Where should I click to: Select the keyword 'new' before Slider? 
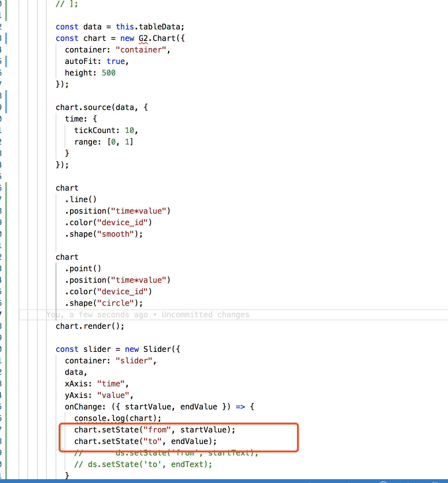click(x=132, y=349)
